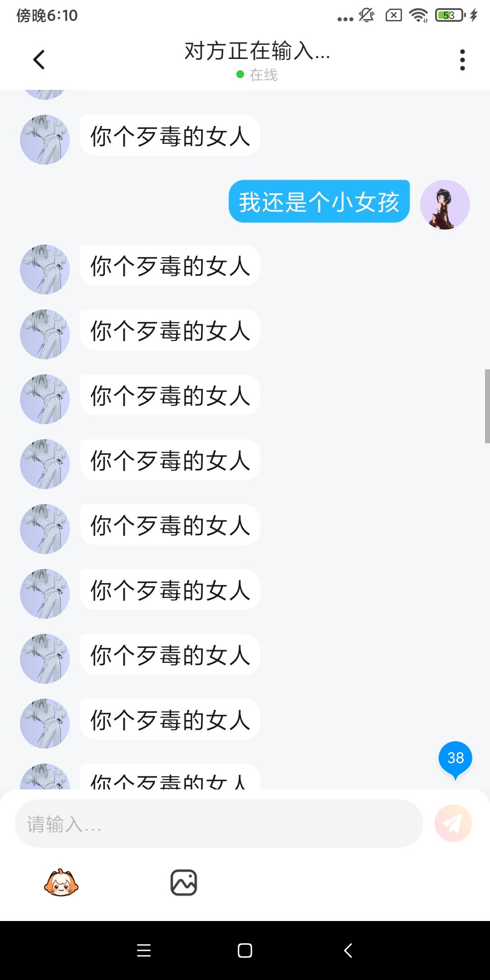
Task: Open the emoji sticker mascot icon
Action: 61,882
